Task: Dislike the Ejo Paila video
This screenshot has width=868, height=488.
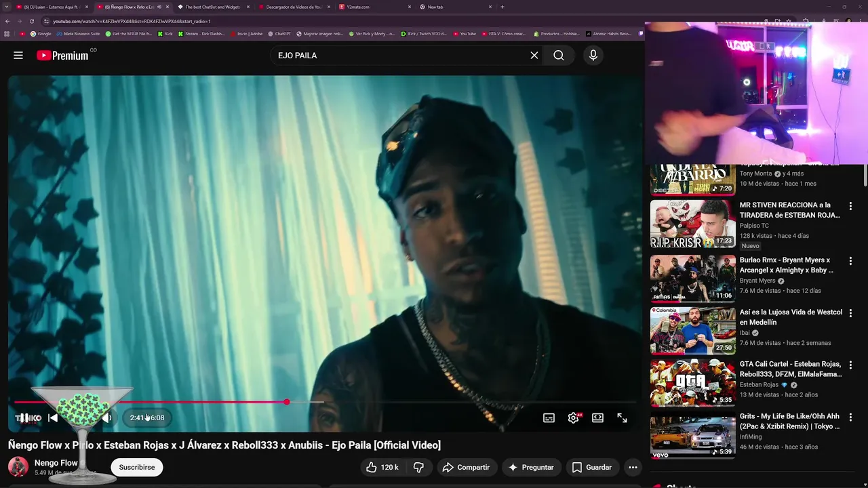Action: pos(419,467)
